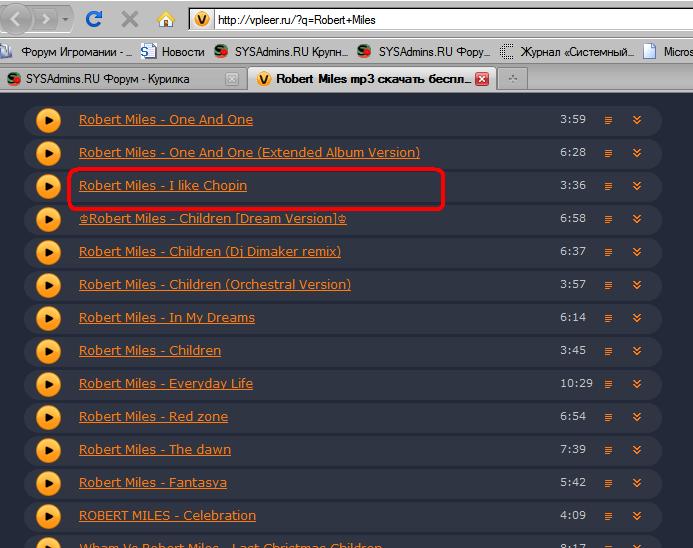
Task: Play Children (Dj Dimaker remix)
Action: [48, 252]
